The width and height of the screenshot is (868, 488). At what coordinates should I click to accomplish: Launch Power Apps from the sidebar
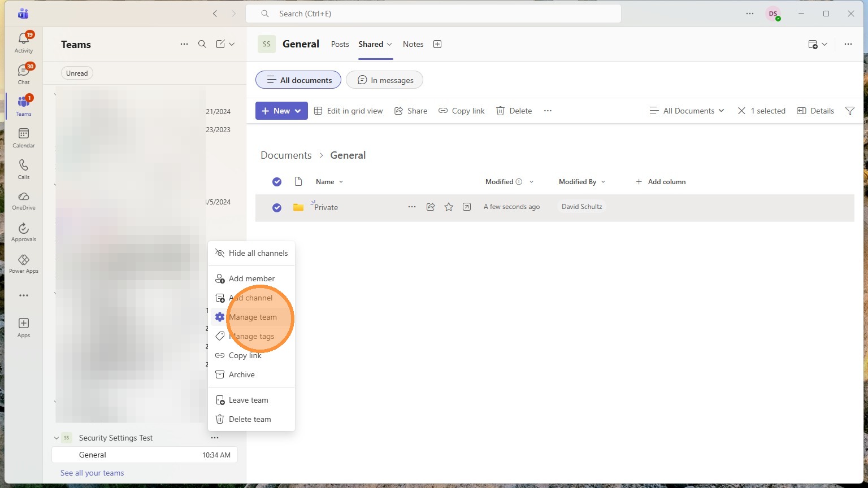[x=24, y=264]
